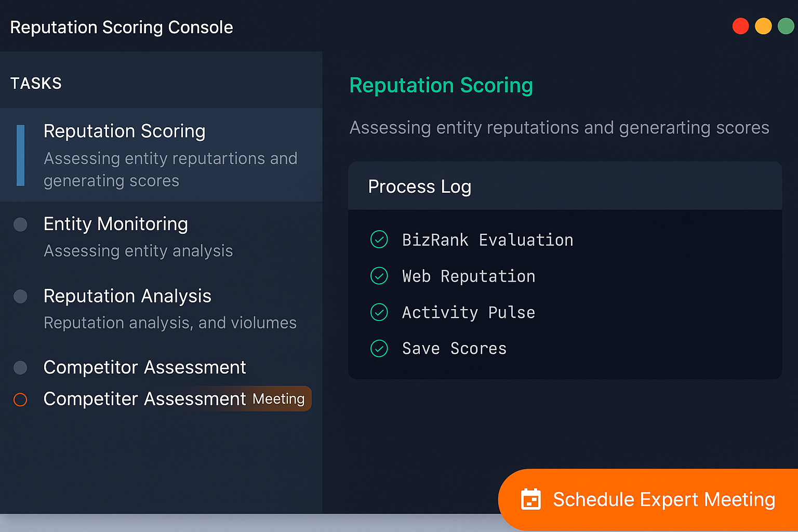Click the Save Scores checkmark icon
The image size is (798, 532).
[379, 349]
